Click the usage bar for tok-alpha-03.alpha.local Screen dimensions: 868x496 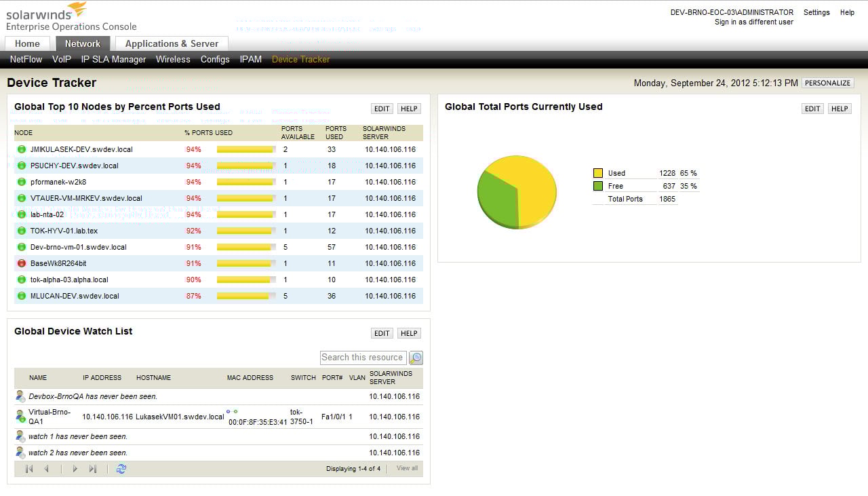click(x=246, y=280)
